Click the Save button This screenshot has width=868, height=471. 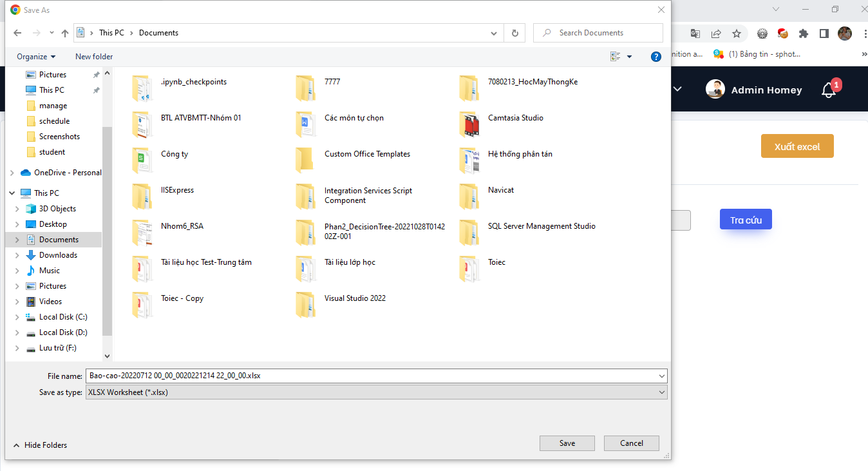[567, 443]
